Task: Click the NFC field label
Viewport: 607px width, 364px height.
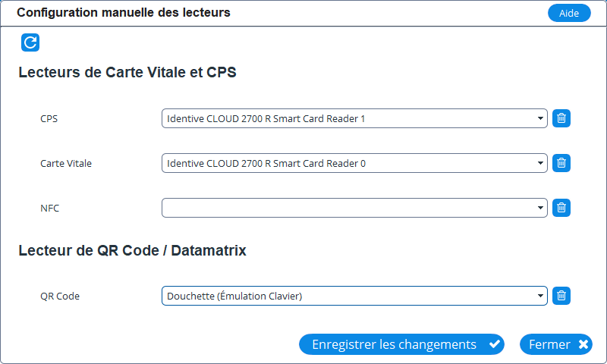Action: click(49, 208)
